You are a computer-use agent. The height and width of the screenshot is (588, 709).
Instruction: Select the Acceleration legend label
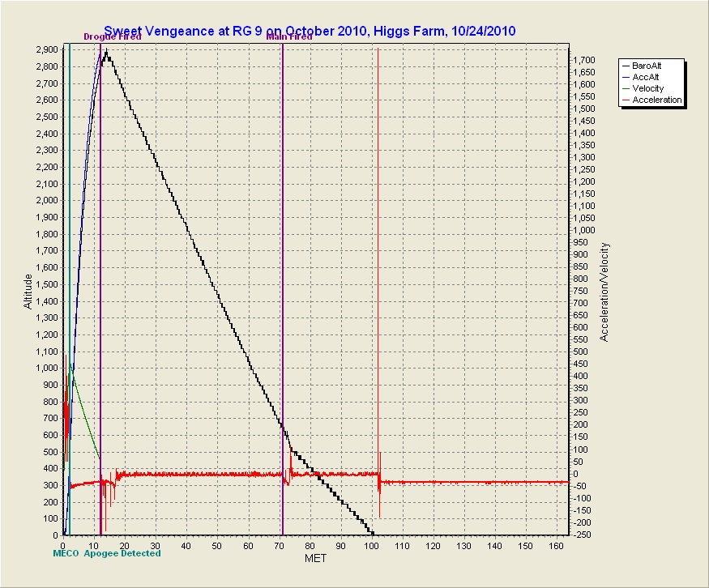(657, 100)
